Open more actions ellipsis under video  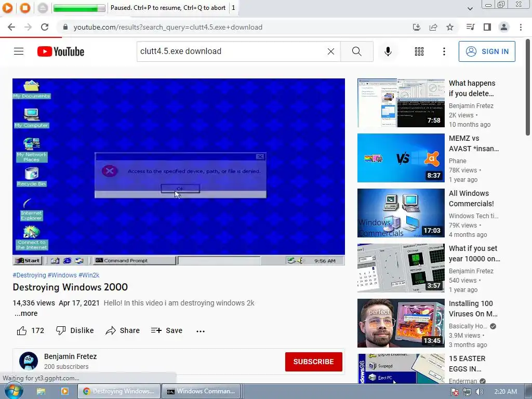201,331
